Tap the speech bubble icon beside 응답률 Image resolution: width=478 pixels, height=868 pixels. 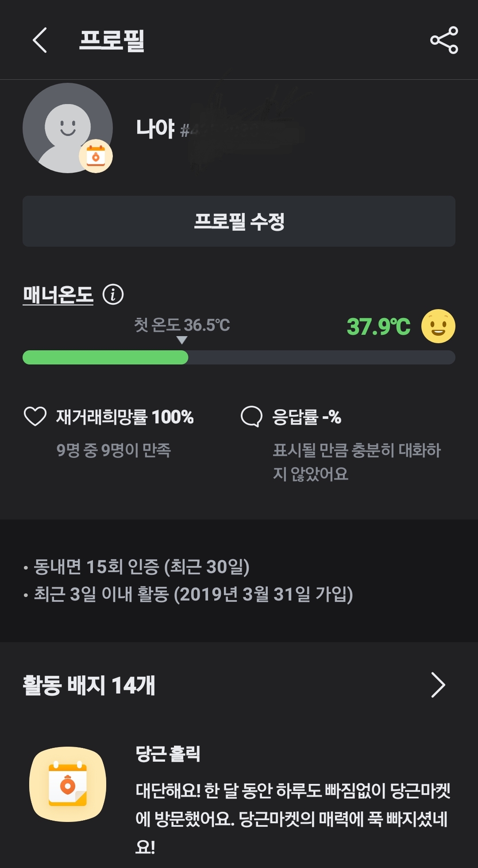(251, 417)
